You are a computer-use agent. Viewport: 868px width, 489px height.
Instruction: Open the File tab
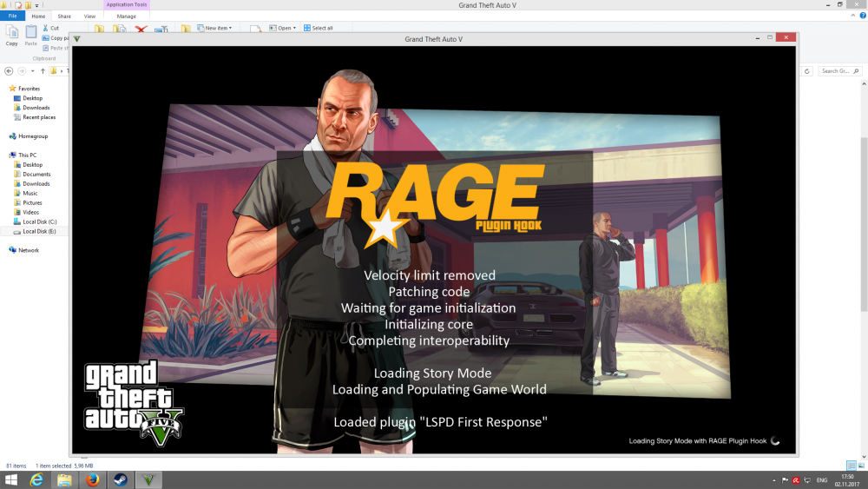(12, 16)
